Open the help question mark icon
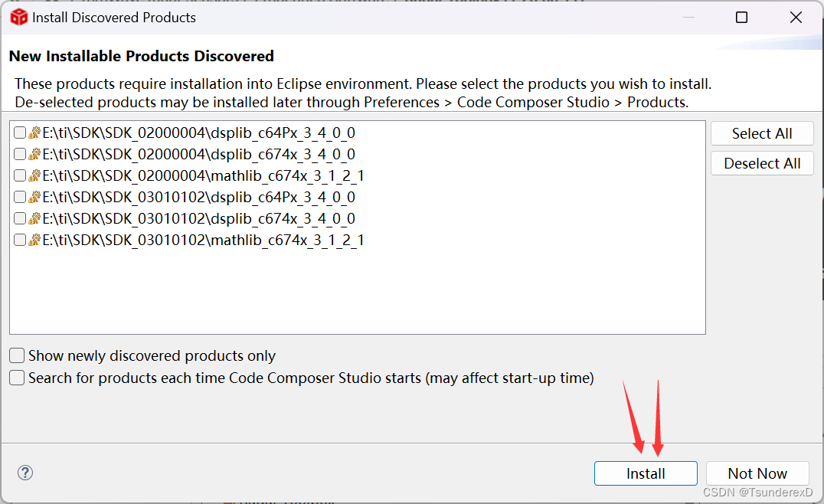This screenshot has height=504, width=824. [x=25, y=473]
